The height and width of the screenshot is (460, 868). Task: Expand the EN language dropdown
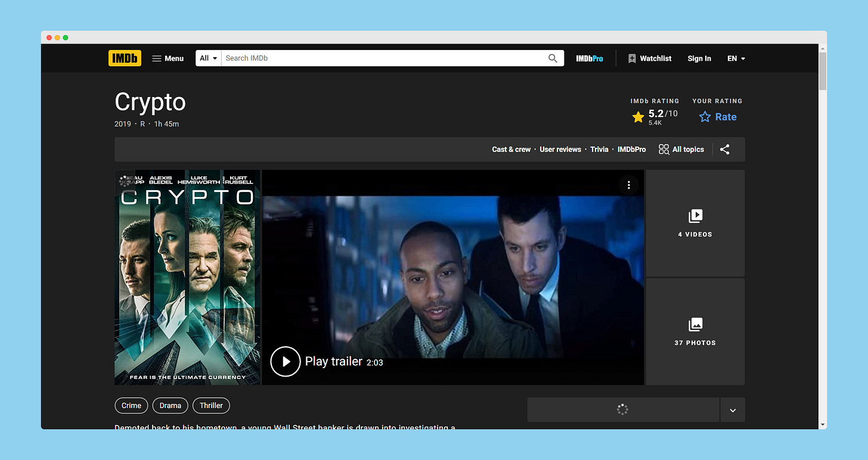click(x=736, y=58)
